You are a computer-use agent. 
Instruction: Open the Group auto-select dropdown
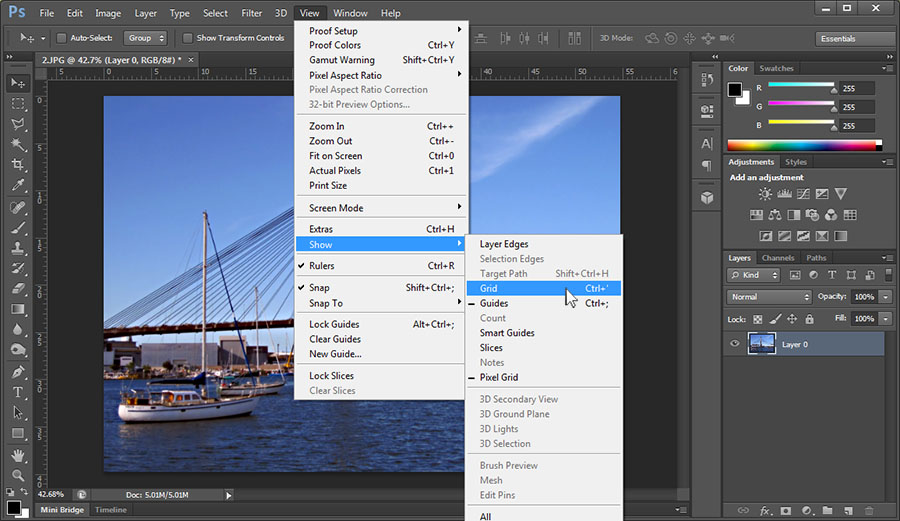145,38
